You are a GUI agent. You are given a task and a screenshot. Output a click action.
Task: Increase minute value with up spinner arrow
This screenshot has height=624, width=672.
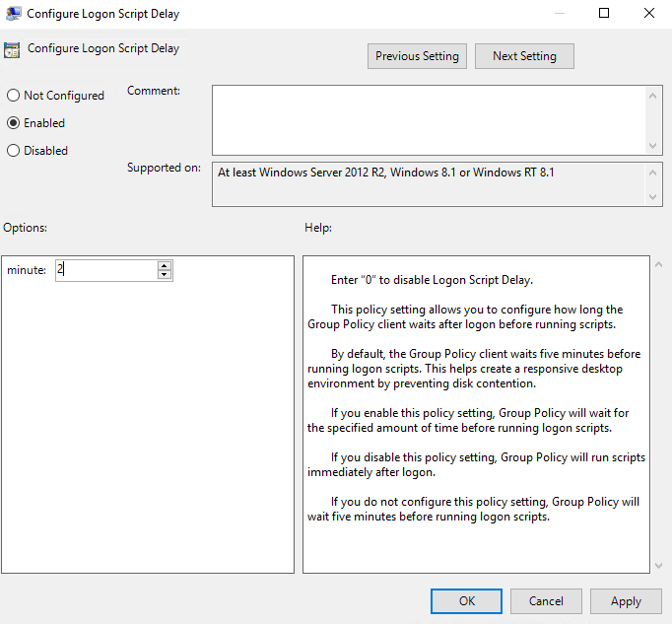[165, 266]
